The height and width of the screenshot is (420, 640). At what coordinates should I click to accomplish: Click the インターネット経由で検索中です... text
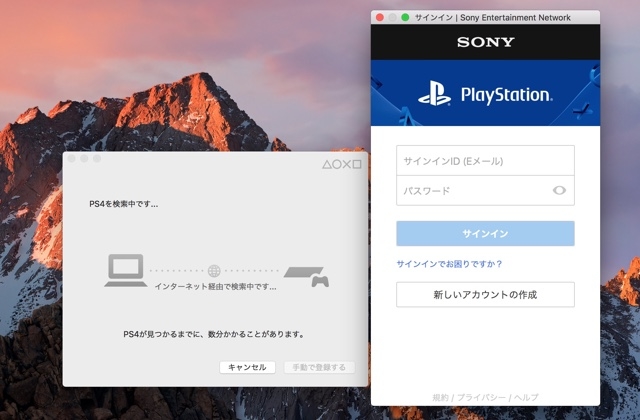(x=215, y=287)
